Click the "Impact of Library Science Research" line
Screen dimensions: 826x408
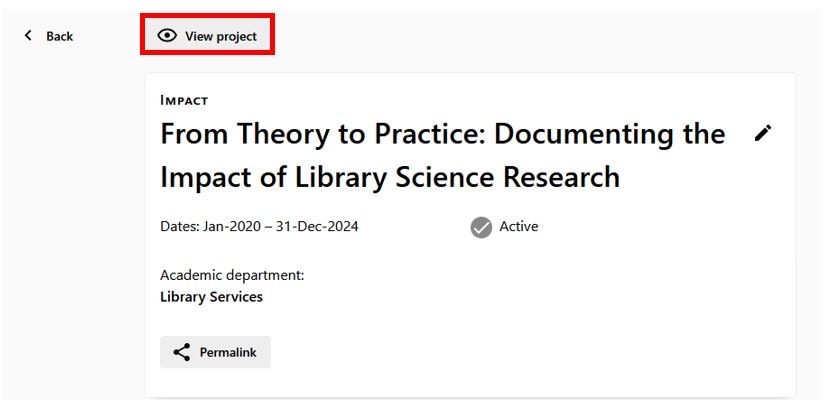point(390,177)
